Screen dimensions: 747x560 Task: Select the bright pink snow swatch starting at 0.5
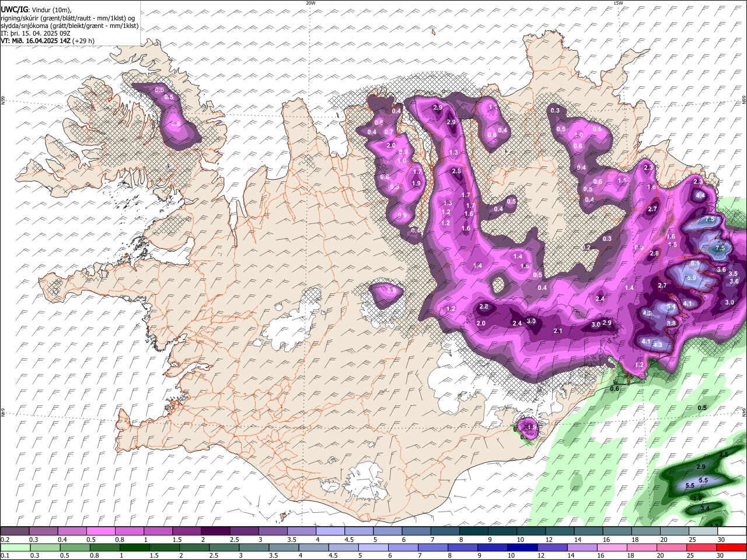(100, 531)
